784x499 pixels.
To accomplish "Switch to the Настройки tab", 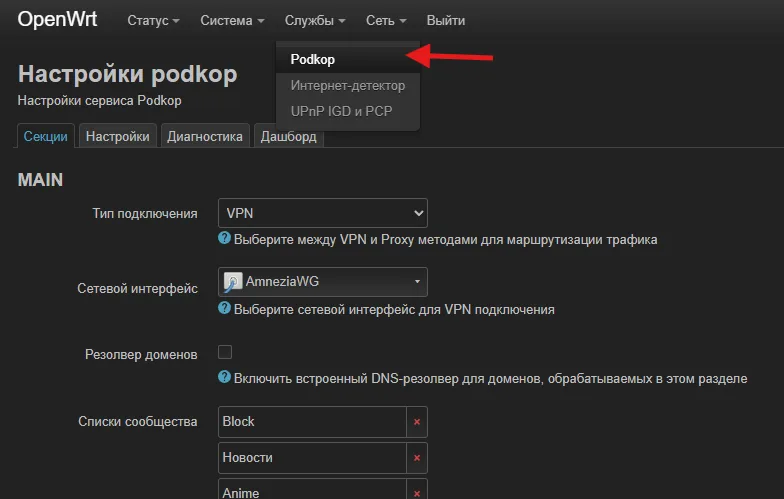I will [x=118, y=136].
